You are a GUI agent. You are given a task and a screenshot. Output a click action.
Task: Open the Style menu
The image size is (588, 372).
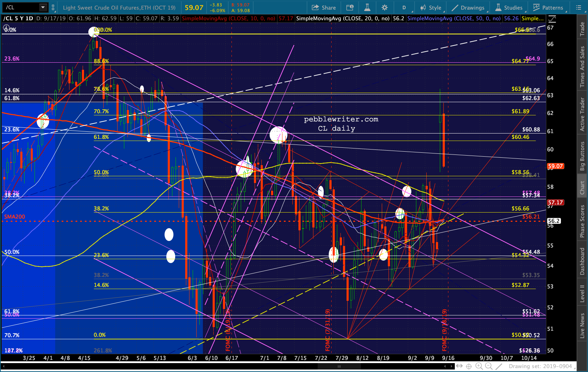(x=431, y=7)
